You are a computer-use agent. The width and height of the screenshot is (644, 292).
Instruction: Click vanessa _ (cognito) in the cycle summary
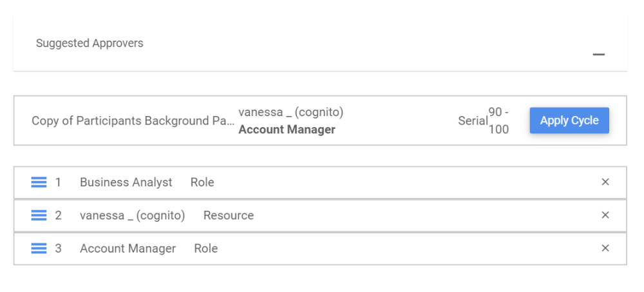(290, 112)
